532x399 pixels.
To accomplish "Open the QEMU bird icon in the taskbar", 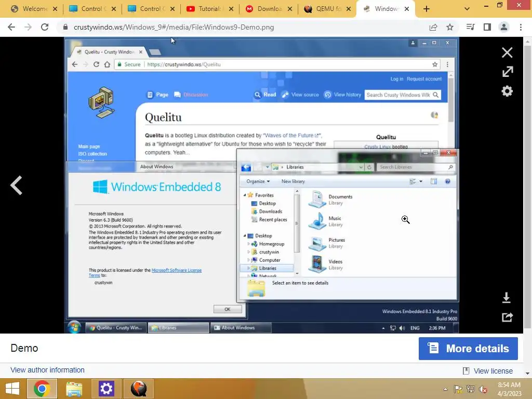I will [138, 389].
